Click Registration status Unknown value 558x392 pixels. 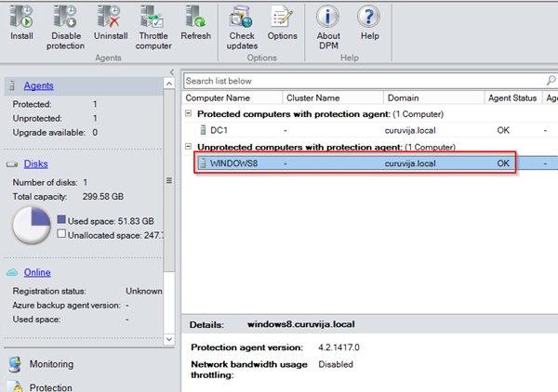pos(144,291)
